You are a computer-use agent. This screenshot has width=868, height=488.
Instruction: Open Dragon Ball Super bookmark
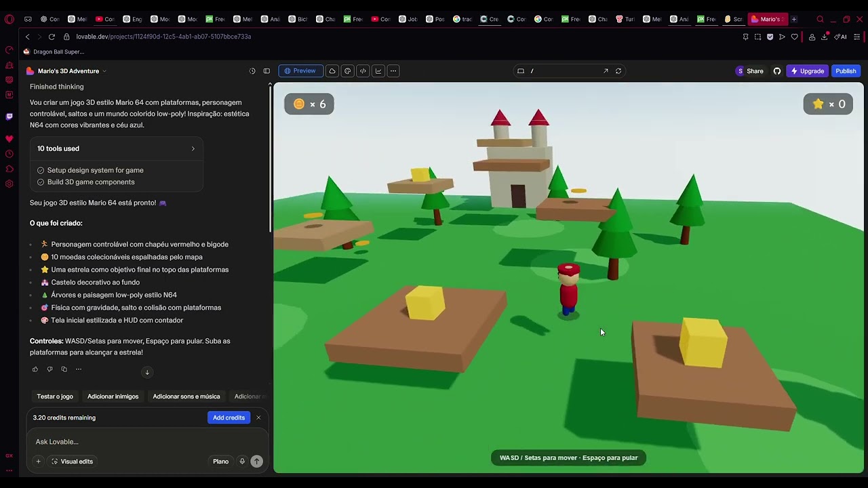(54, 52)
